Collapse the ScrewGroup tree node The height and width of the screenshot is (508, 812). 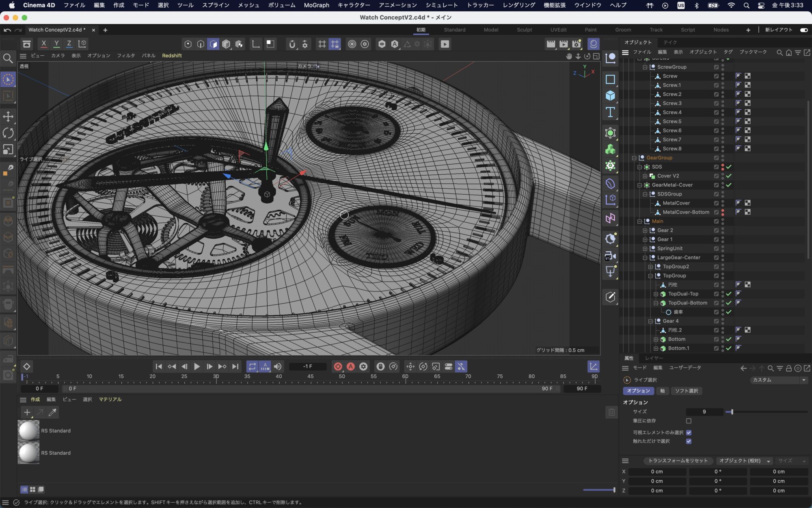coord(645,67)
